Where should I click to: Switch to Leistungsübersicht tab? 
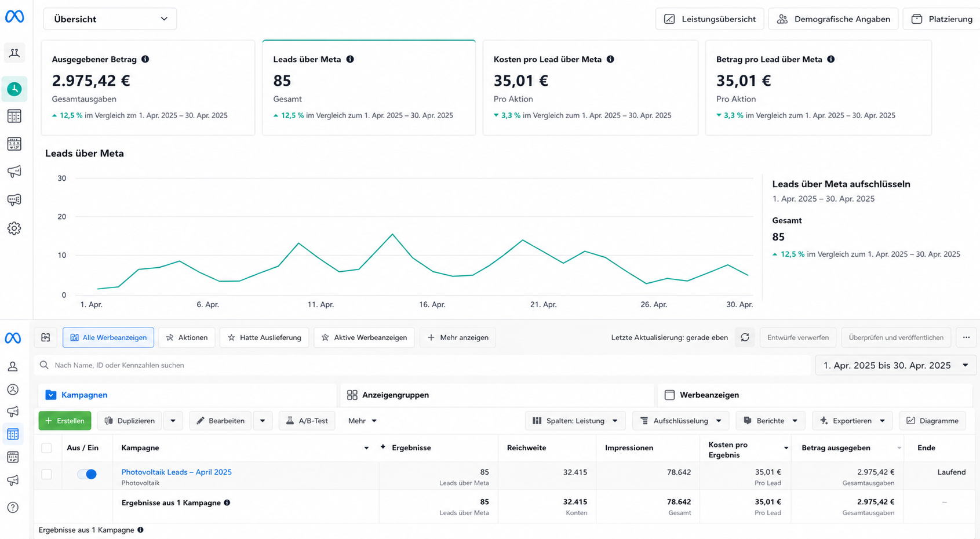pyautogui.click(x=710, y=19)
